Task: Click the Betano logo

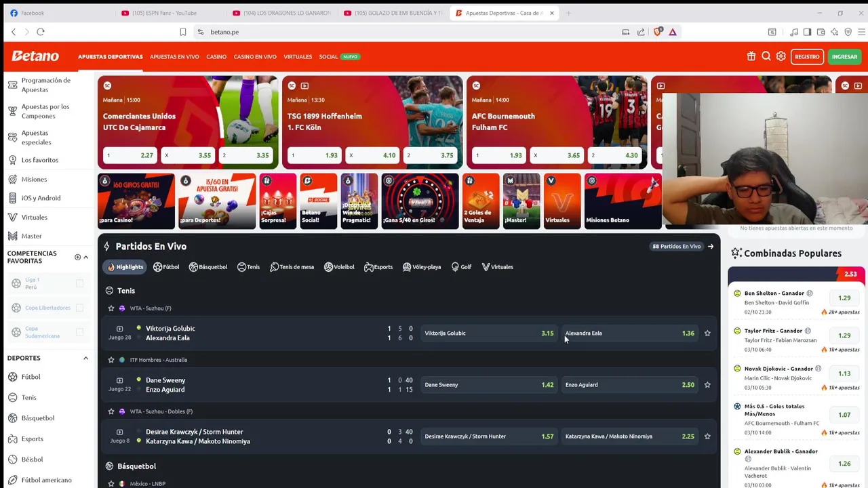Action: coord(35,56)
